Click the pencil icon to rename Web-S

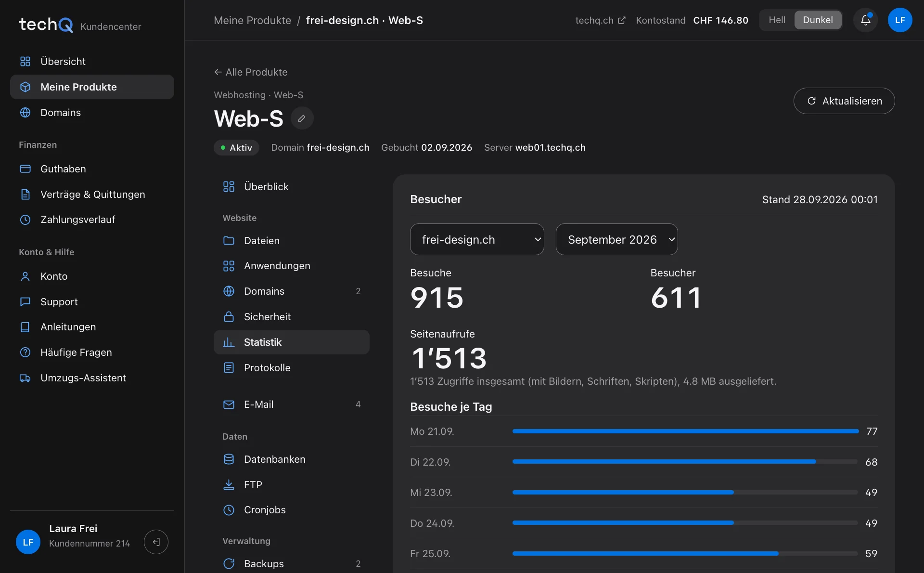click(x=302, y=118)
